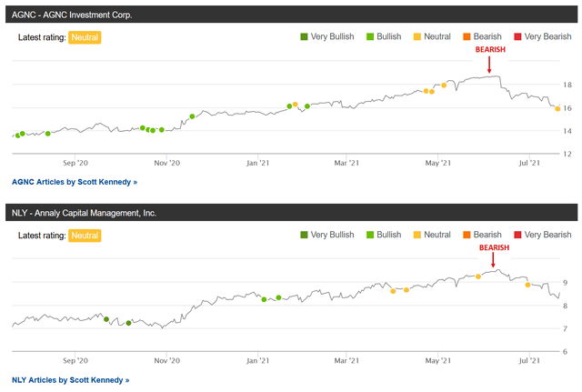Viewport: 582px width, 392px height.
Task: Click the Neutral latest rating badge for NLY
Action: (x=85, y=236)
